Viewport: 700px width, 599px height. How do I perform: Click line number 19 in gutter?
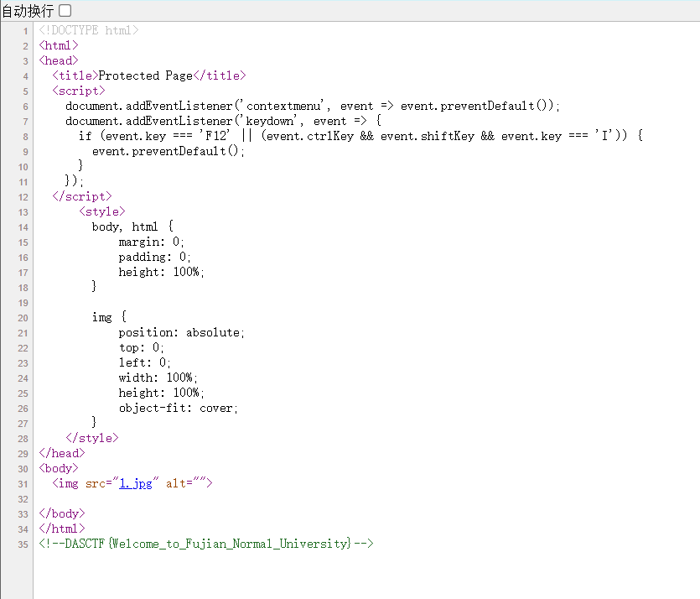(23, 303)
